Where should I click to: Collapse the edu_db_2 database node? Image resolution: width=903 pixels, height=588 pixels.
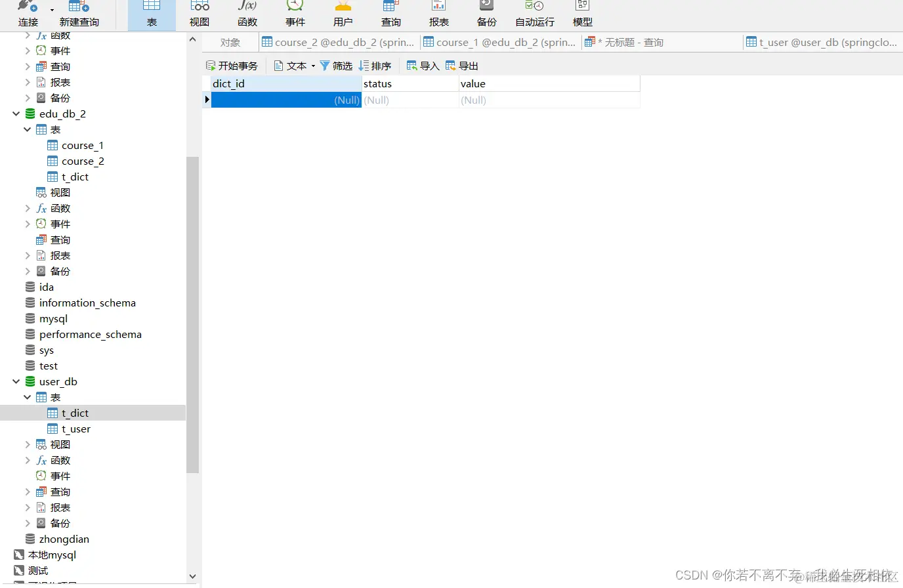click(x=16, y=114)
